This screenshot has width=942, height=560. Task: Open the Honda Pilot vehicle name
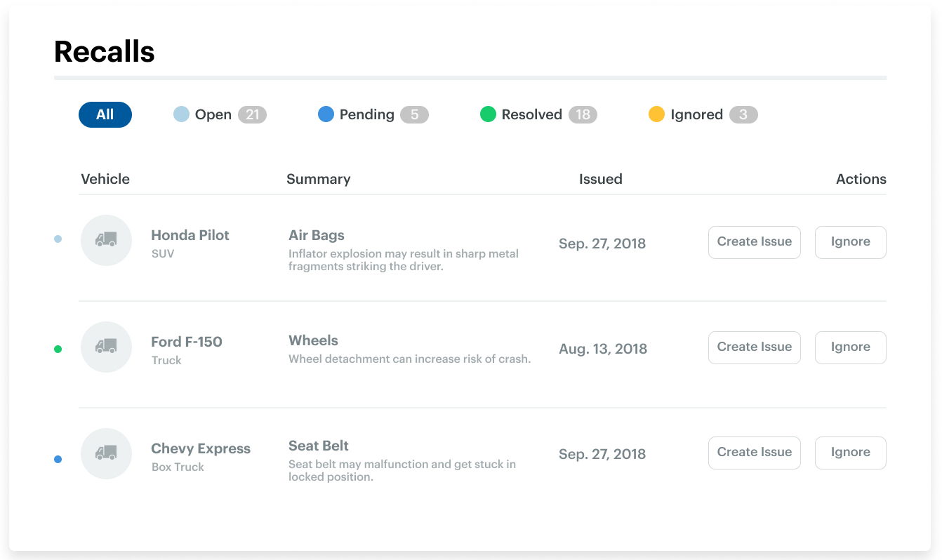pos(190,235)
